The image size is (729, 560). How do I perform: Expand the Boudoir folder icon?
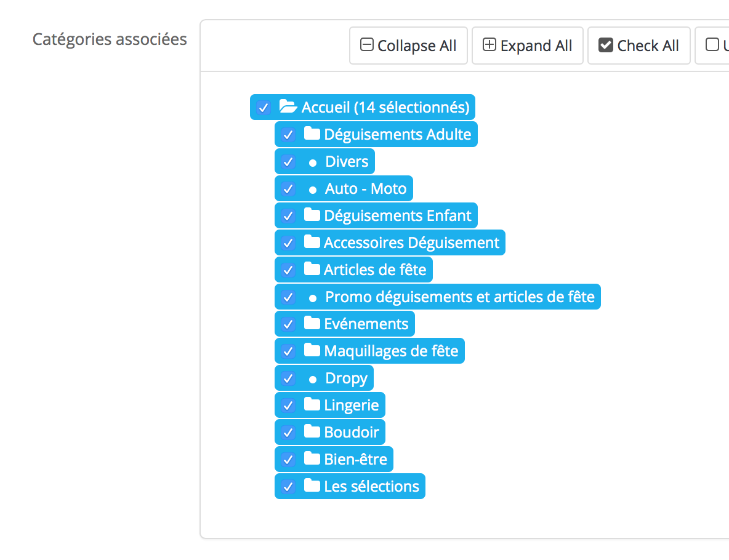312,431
